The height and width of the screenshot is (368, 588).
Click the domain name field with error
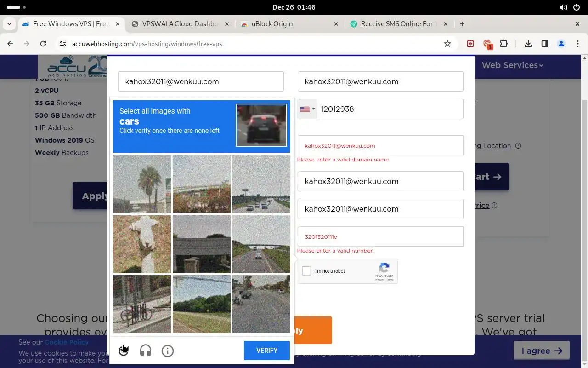click(380, 145)
